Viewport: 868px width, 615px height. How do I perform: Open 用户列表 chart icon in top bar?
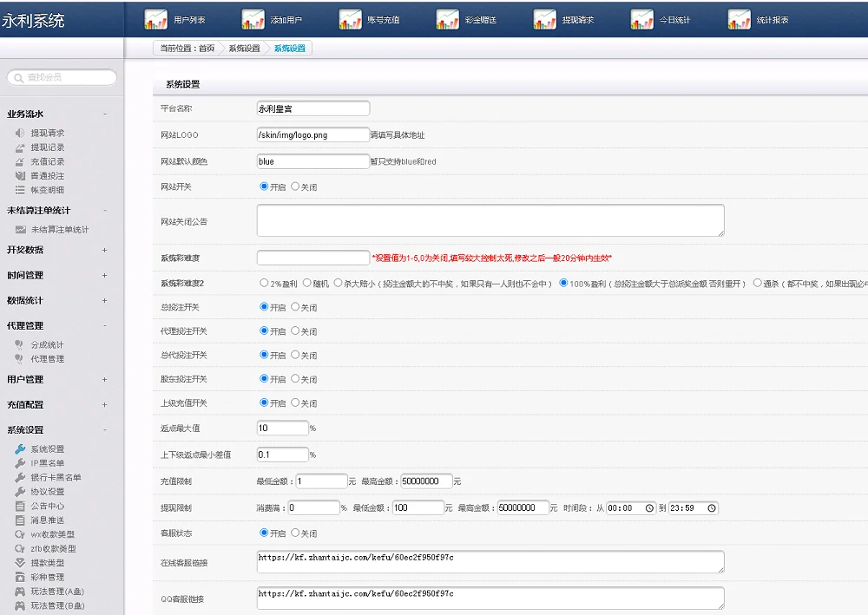pyautogui.click(x=155, y=19)
